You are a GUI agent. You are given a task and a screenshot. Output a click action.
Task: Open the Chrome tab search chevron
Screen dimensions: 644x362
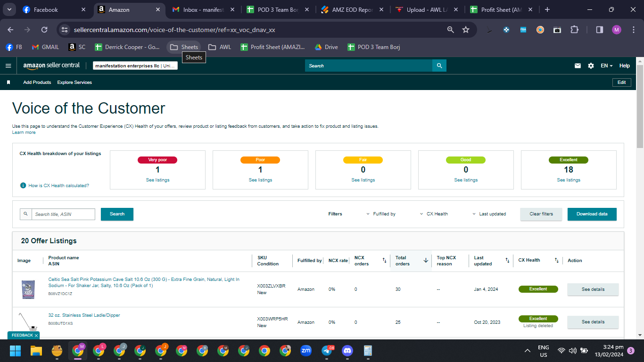click(x=9, y=9)
